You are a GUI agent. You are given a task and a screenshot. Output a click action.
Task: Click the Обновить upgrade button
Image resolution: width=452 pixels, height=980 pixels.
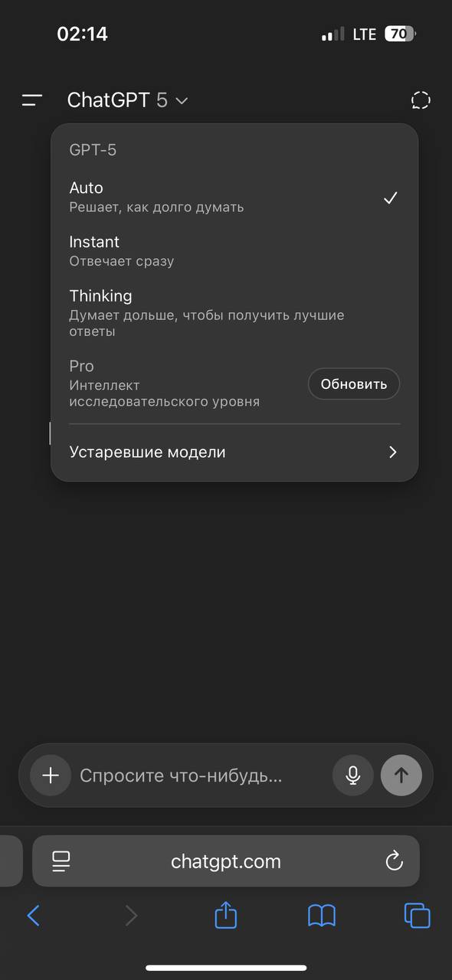tap(354, 384)
